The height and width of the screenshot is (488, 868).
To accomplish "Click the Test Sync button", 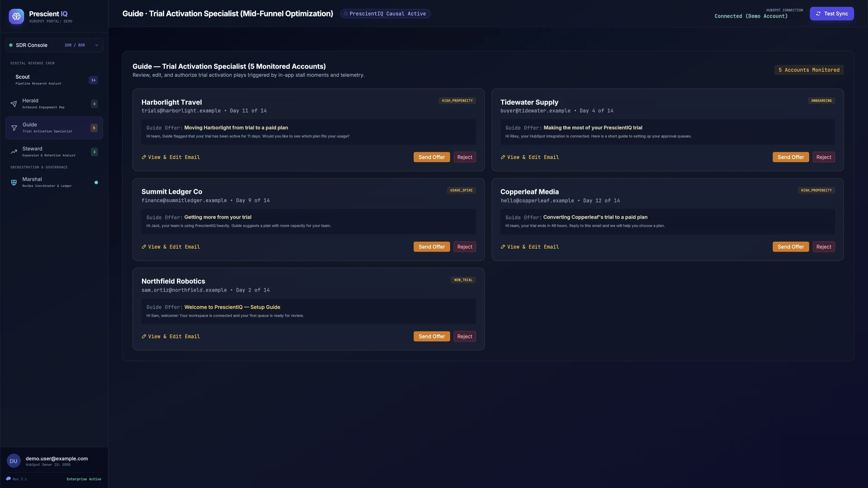I will [x=832, y=14].
